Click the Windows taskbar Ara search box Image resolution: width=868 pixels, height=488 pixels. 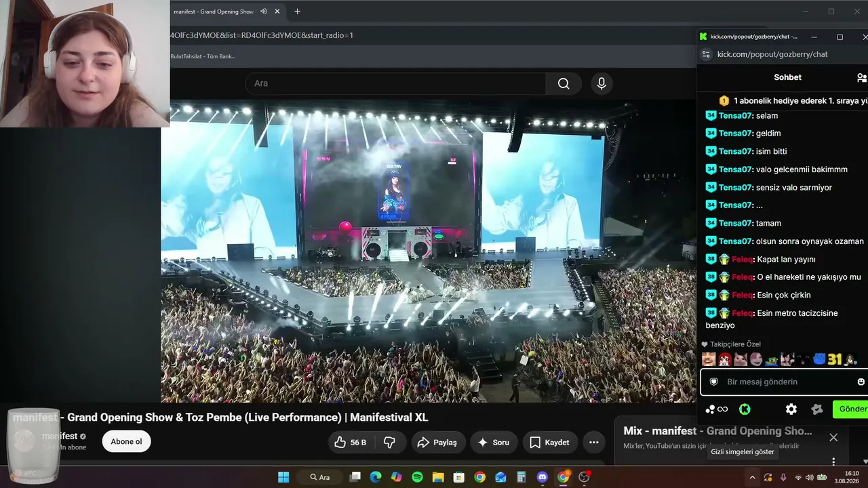point(319,477)
